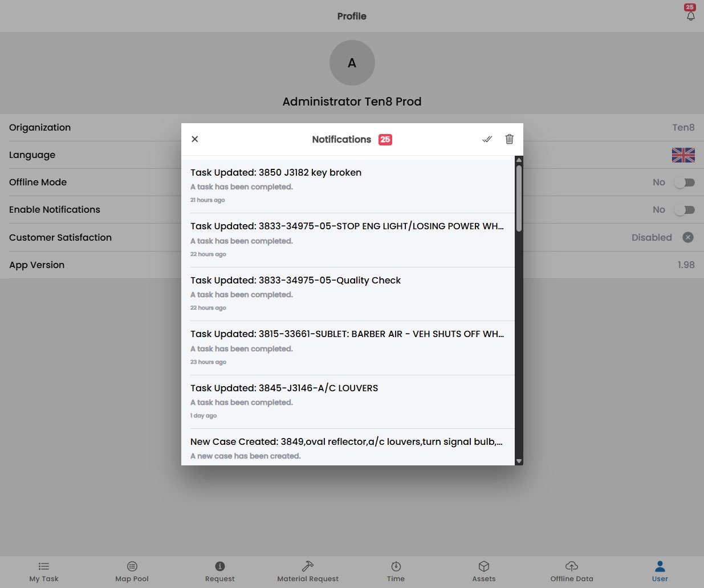Click the Profile page title

point(352,16)
